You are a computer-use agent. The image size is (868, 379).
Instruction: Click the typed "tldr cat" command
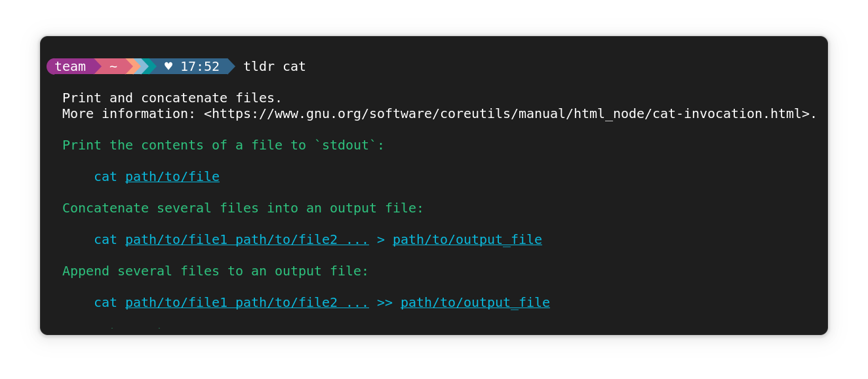(275, 66)
